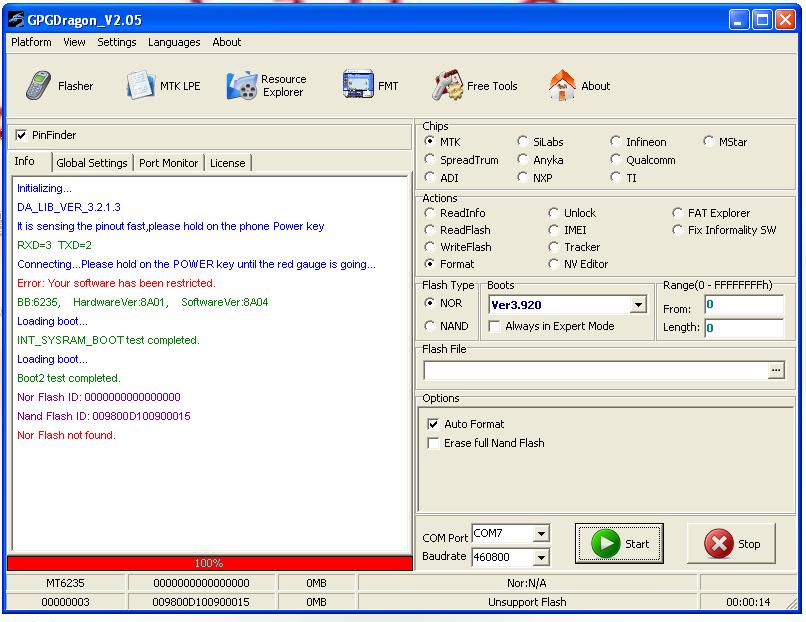Switch to the Port Monitor tab

[x=169, y=163]
